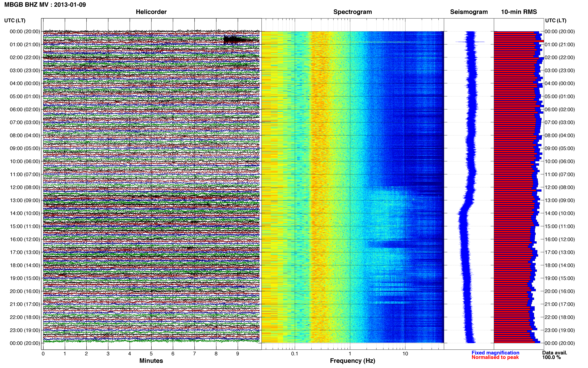
Task: Click the right 06:00 (02:00) time label
Action: tap(560, 110)
